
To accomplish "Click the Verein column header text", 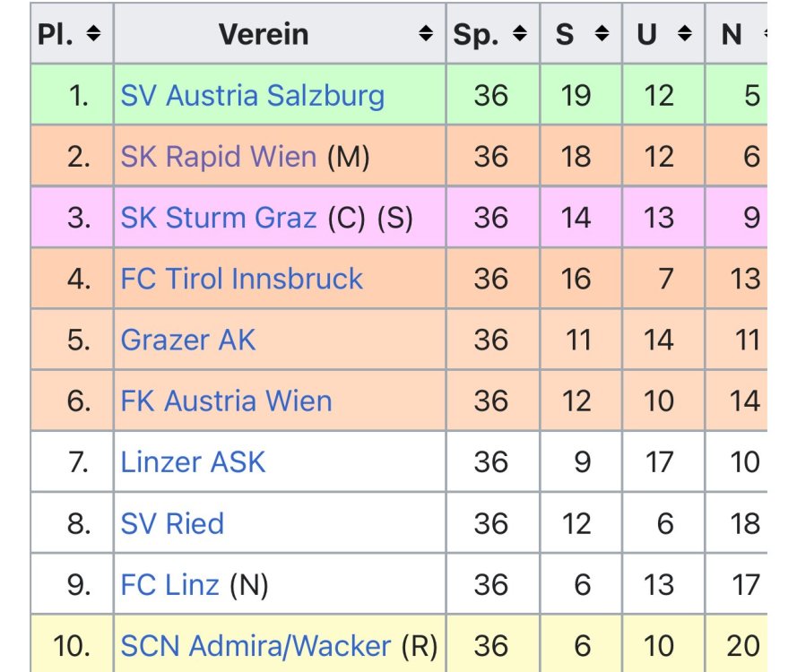I will (264, 34).
